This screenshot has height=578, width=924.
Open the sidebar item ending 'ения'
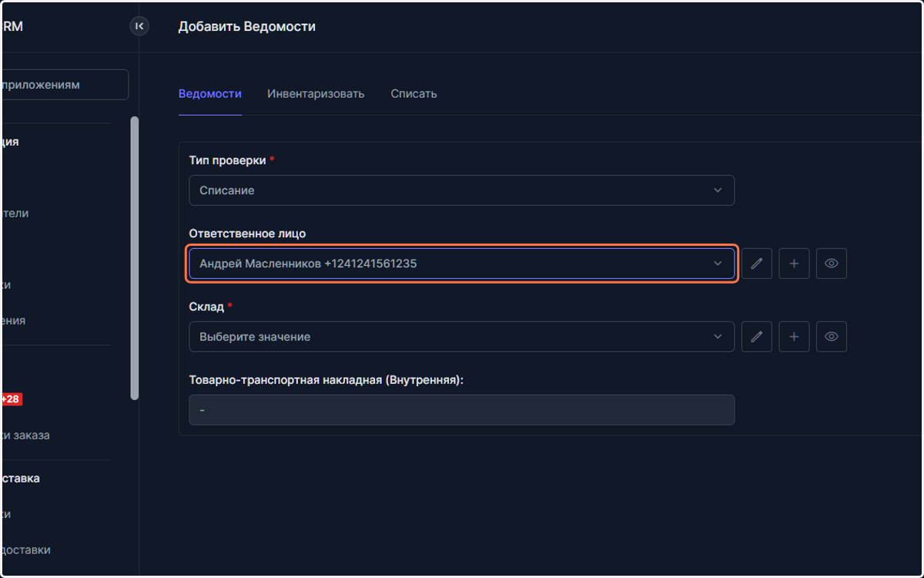pos(14,321)
